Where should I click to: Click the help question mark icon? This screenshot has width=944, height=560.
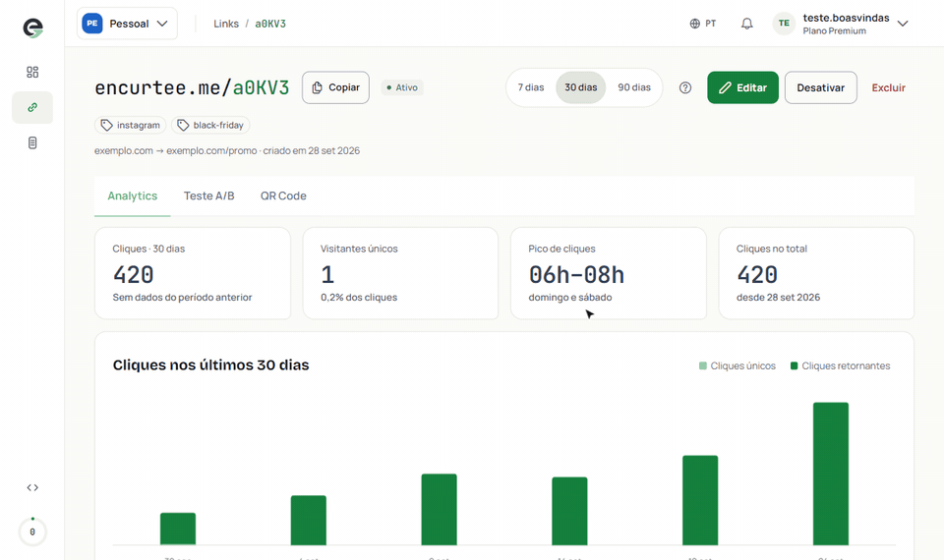(685, 87)
